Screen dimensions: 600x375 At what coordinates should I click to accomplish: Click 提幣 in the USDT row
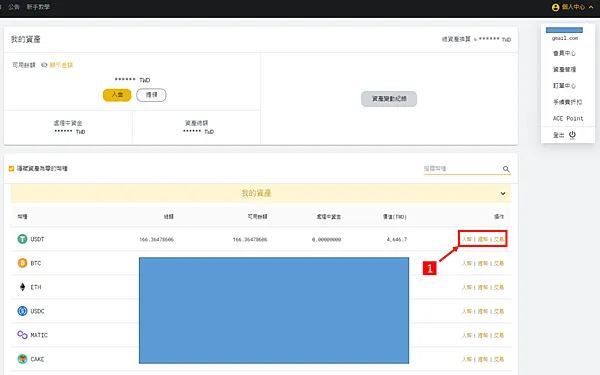tap(483, 240)
